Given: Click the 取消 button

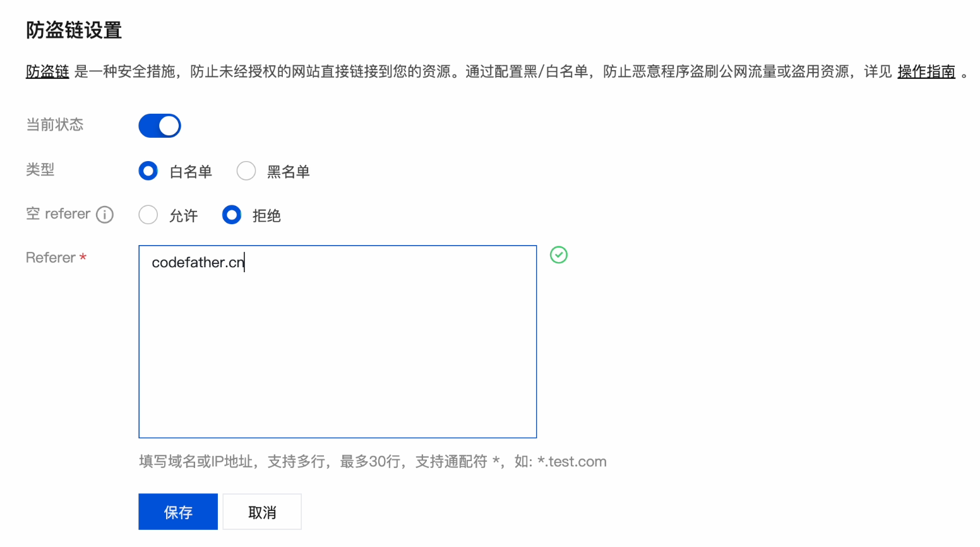Looking at the screenshot, I should click(x=262, y=512).
